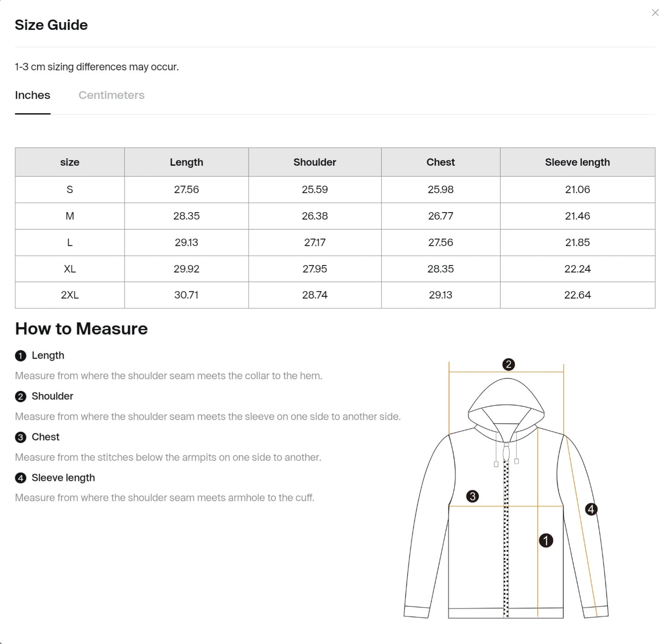Viewport: 665px width, 644px height.
Task: Close the Size Guide dialog
Action: coord(655,12)
